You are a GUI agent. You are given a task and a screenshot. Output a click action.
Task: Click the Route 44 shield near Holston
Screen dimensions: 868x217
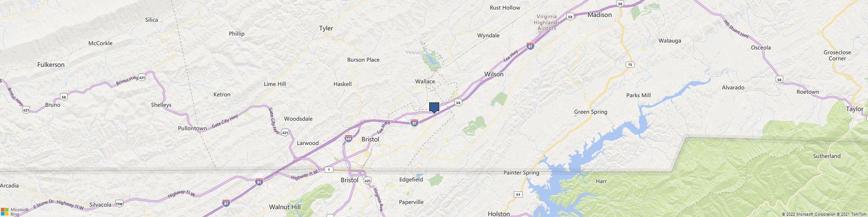[518, 194]
